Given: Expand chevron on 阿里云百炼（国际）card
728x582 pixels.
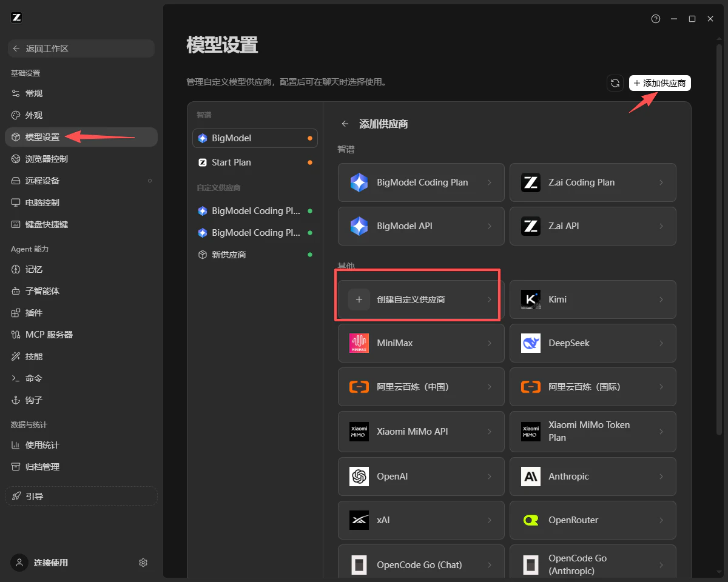Looking at the screenshot, I should (661, 387).
